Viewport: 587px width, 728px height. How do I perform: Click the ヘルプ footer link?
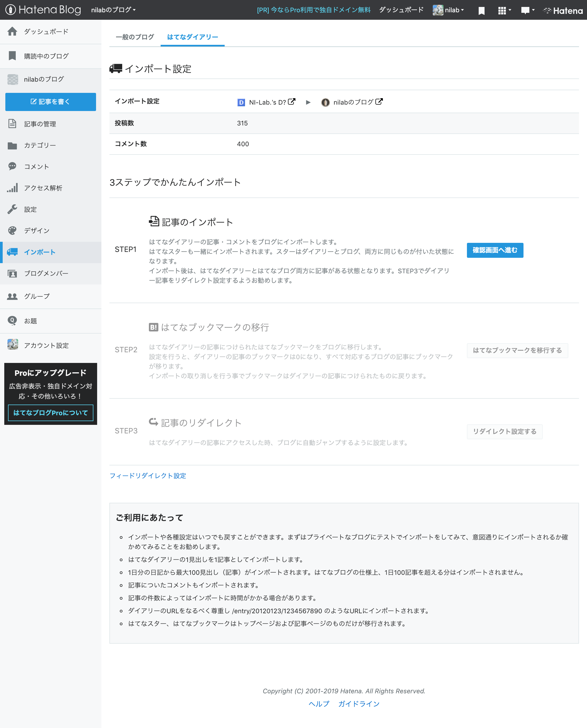pyautogui.click(x=319, y=704)
